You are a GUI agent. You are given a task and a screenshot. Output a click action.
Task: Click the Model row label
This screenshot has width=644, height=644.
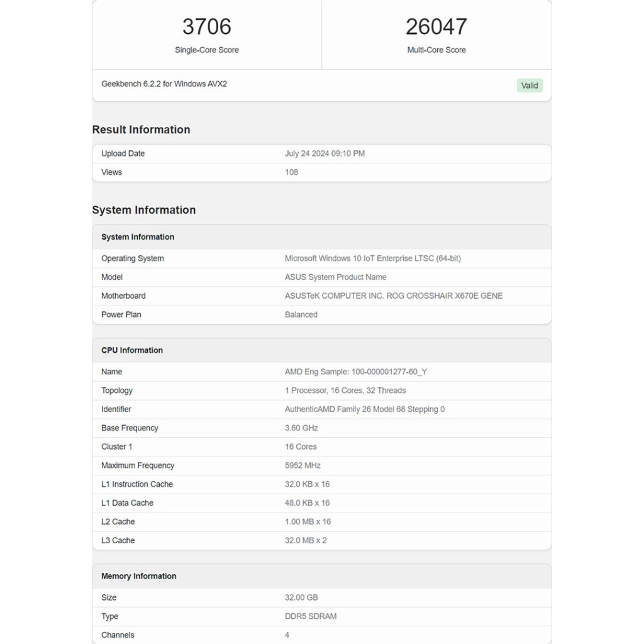point(112,277)
